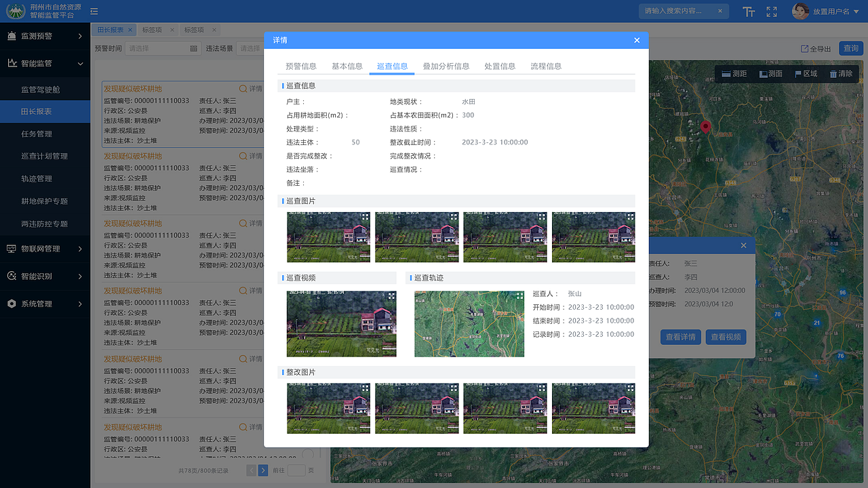Switch to the 基本信息 tab

[x=347, y=66]
